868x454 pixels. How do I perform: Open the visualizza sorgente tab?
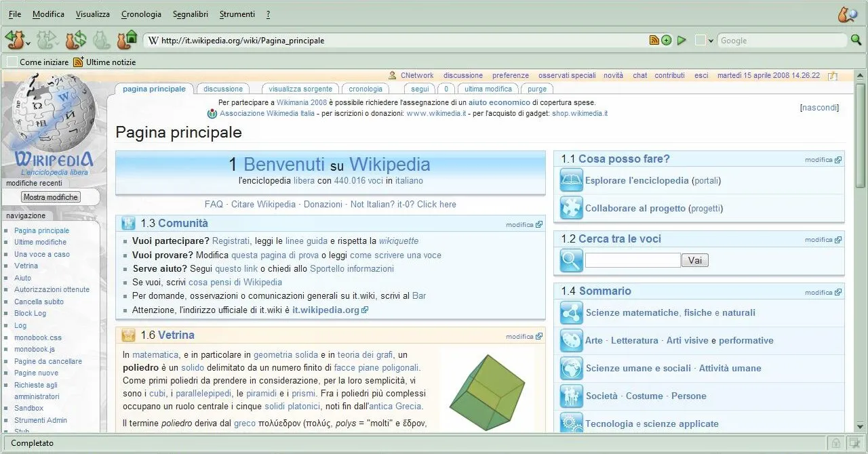300,89
